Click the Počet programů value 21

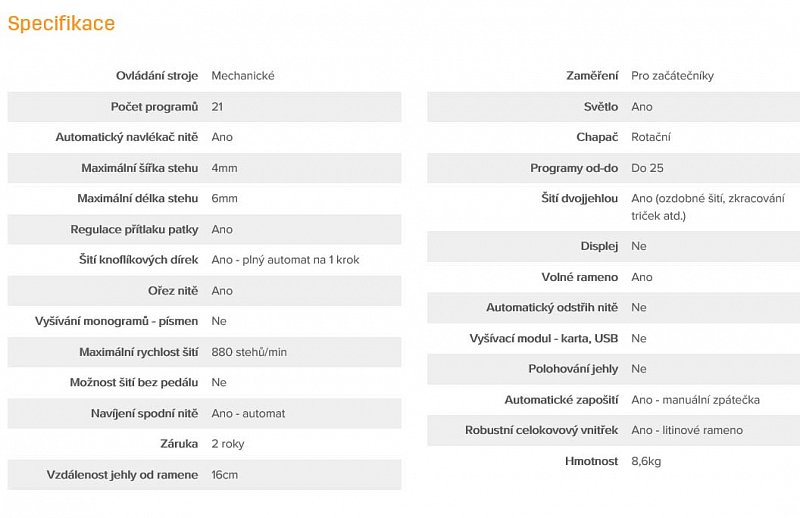coord(217,107)
